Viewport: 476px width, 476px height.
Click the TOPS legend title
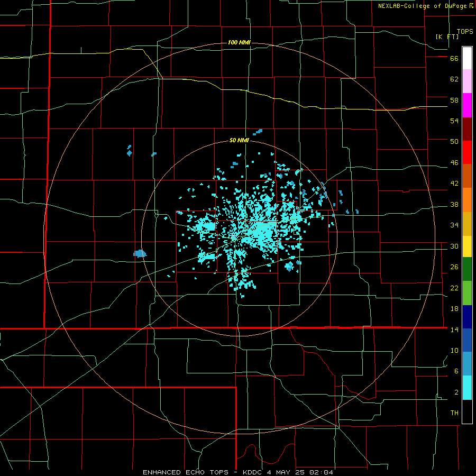click(465, 31)
